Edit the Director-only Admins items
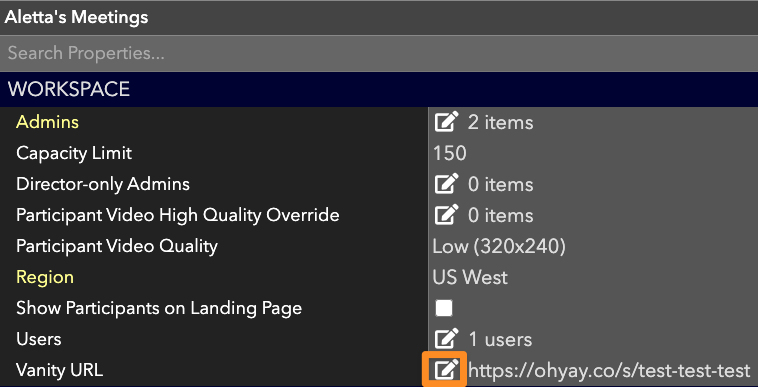The image size is (758, 387). 446,184
